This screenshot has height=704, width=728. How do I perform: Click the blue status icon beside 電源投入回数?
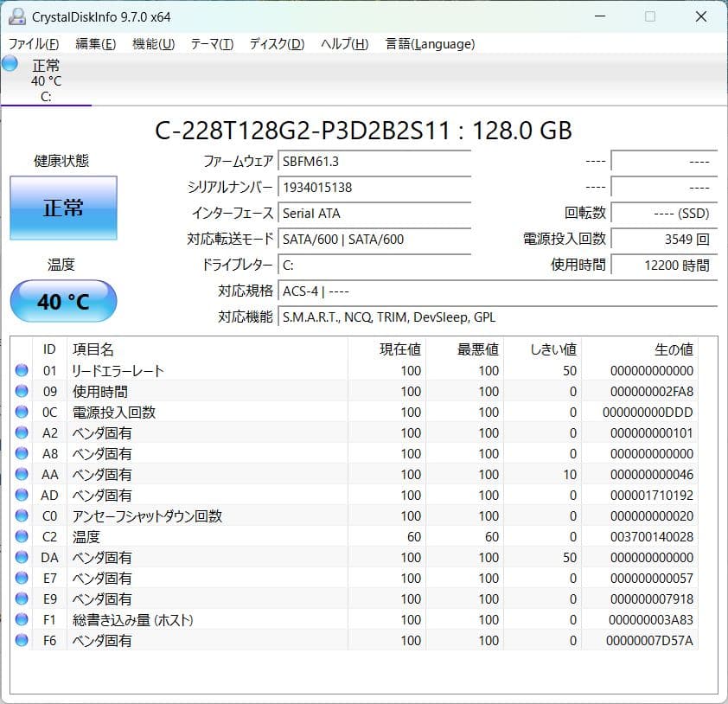[22, 413]
